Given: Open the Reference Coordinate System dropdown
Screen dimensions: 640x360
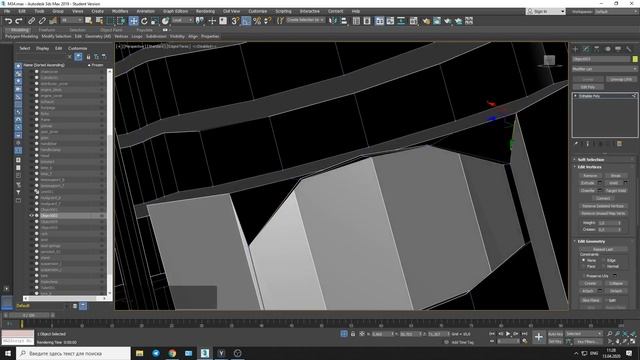Looking at the screenshot, I should pos(182,20).
